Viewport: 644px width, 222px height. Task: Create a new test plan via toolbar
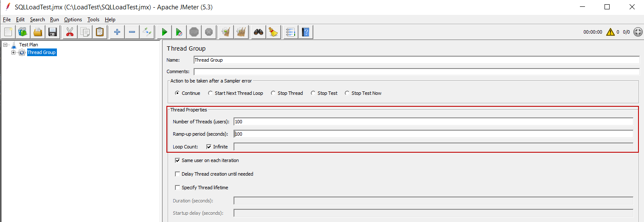(8, 32)
